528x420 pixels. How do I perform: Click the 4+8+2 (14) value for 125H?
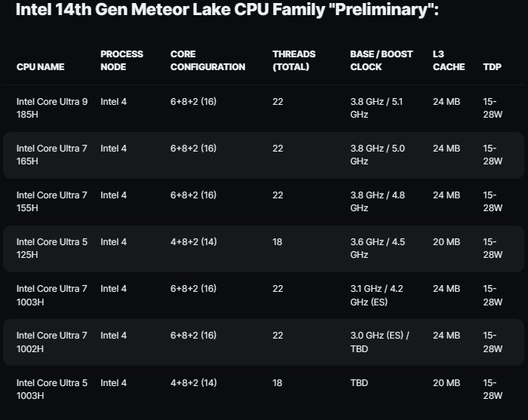click(x=194, y=242)
